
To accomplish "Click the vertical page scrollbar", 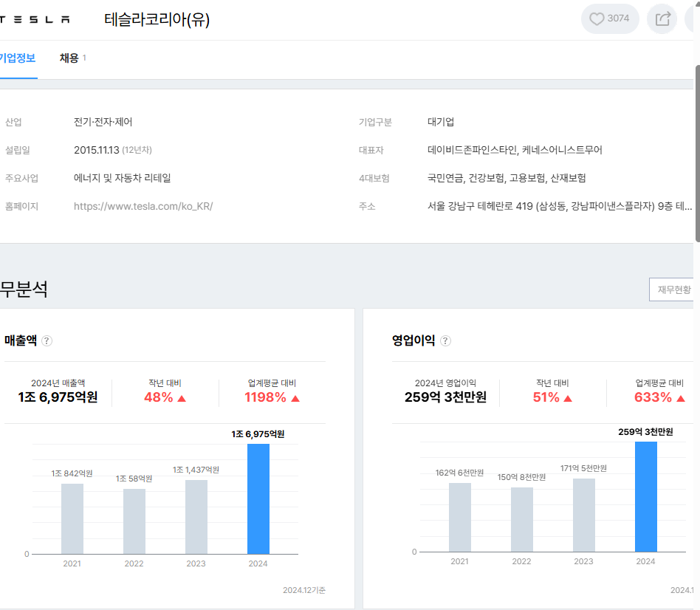I will click(697, 154).
